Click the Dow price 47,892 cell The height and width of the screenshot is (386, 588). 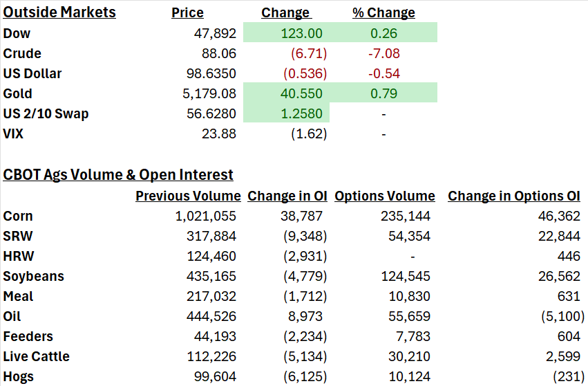point(215,33)
